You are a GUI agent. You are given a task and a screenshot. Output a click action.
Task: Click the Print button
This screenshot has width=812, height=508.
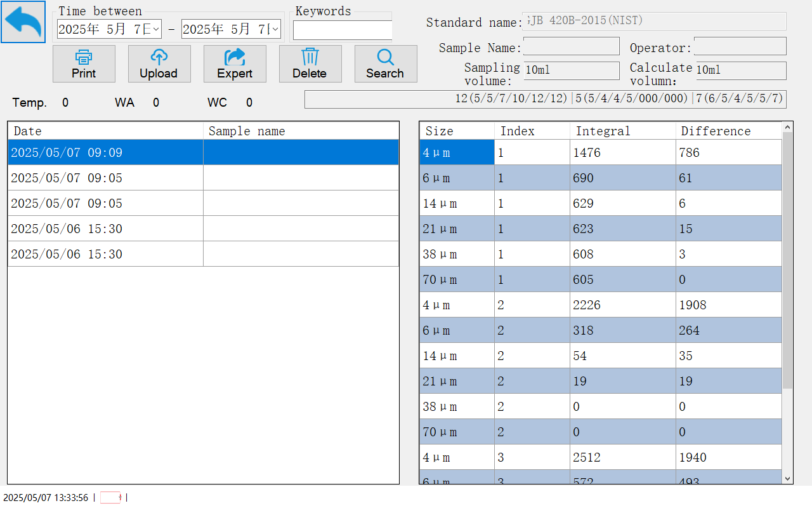(84, 63)
